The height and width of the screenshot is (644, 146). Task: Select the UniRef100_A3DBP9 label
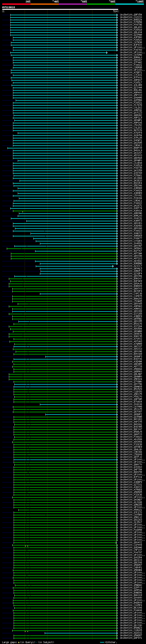coord(131,482)
